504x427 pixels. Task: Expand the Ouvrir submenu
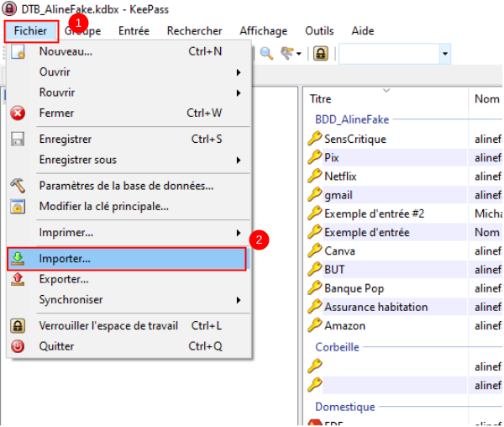(x=129, y=72)
